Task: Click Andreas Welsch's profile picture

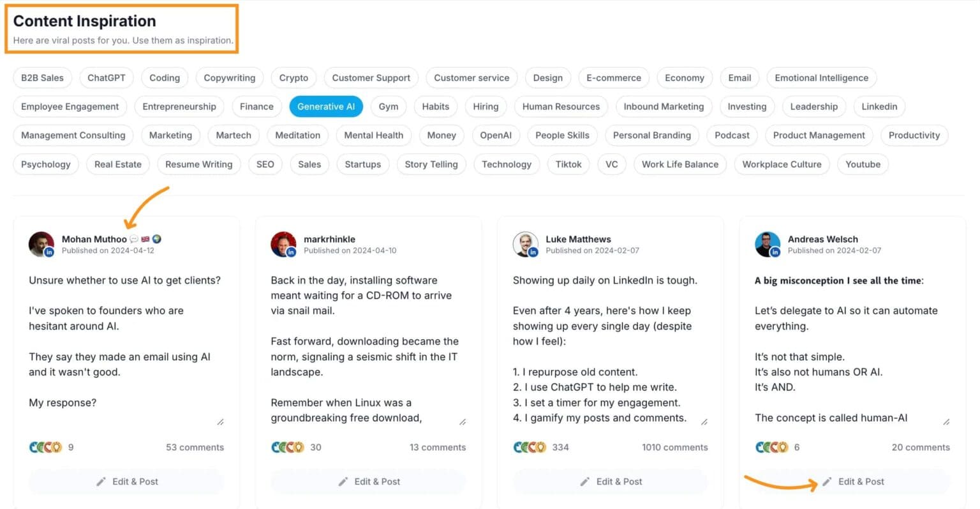Action: pos(768,244)
